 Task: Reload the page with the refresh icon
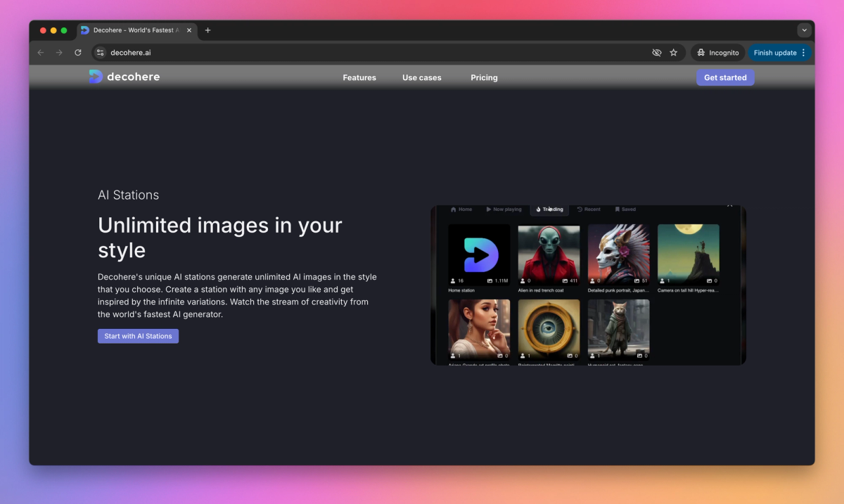click(78, 53)
